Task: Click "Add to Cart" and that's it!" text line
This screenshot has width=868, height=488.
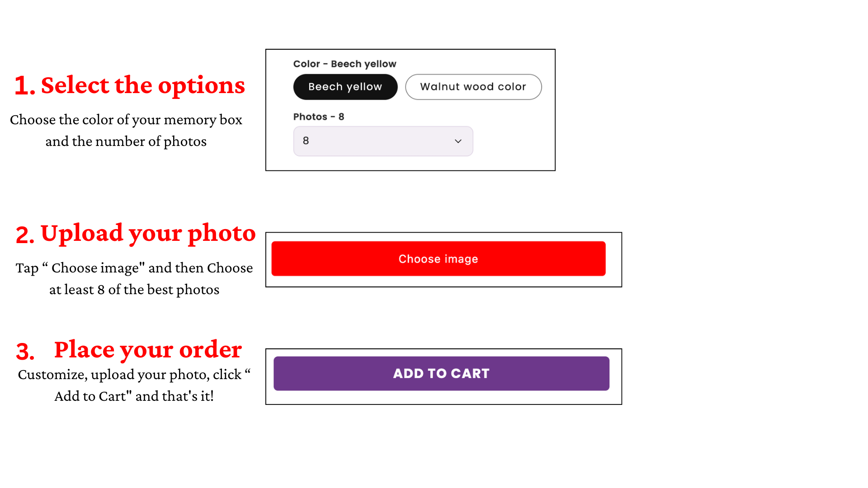Action: pos(134,396)
